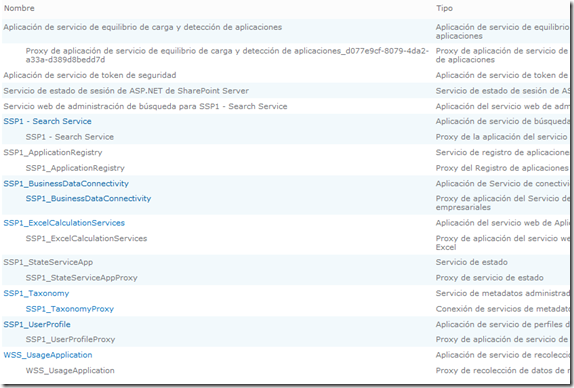Select the SSP1_ApplicationRegistry service row

[x=286, y=152]
